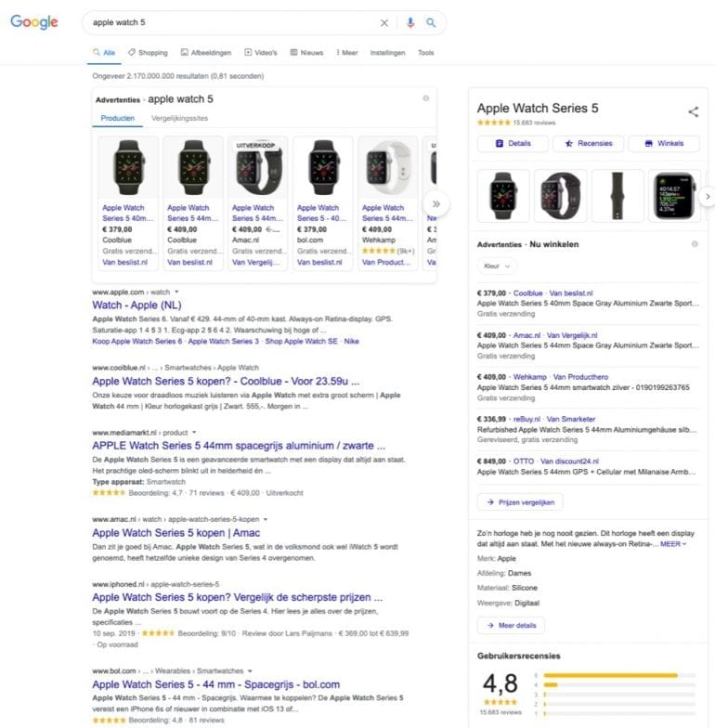The width and height of the screenshot is (715, 728).
Task: Open Tools
Action: coord(425,52)
